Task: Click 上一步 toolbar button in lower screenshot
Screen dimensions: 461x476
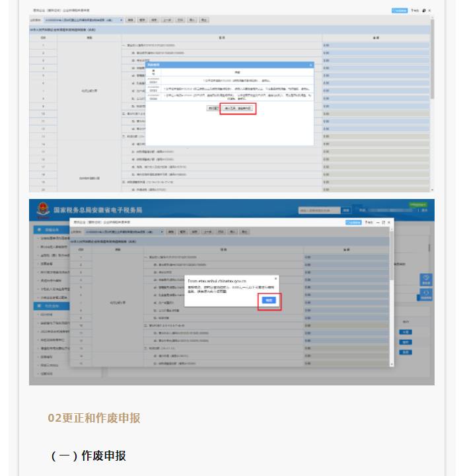Action: [207, 232]
